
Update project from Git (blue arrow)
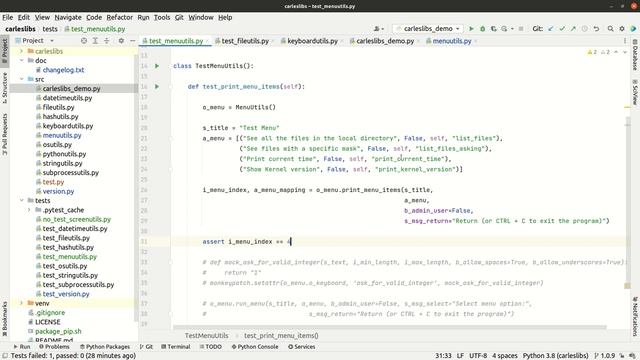(x=551, y=29)
